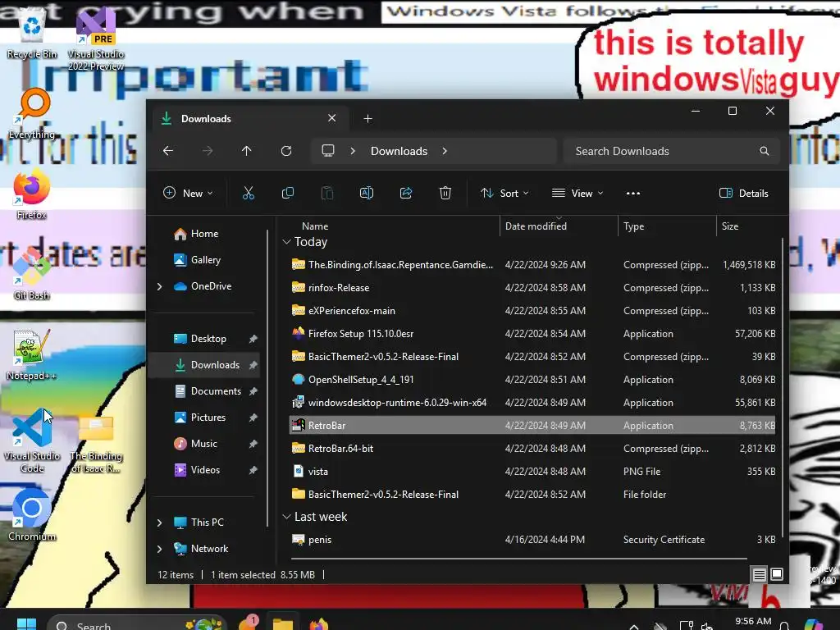The height and width of the screenshot is (630, 840).
Task: Go up one folder with up arrow
Action: [x=246, y=151]
